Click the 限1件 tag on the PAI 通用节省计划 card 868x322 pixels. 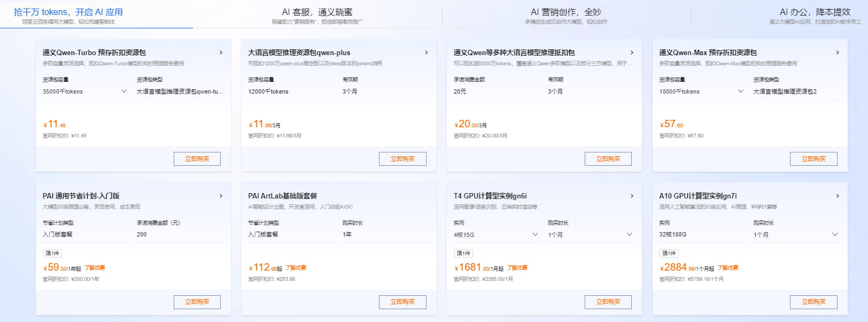[x=52, y=254]
